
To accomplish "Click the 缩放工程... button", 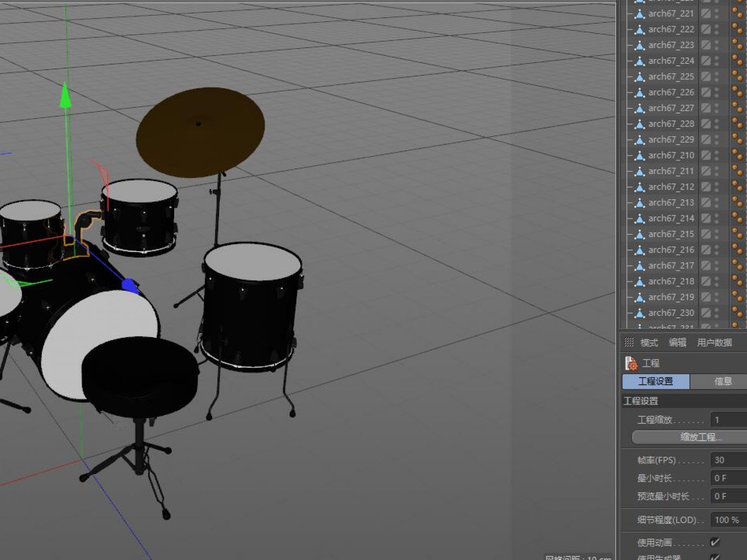I will tap(689, 437).
